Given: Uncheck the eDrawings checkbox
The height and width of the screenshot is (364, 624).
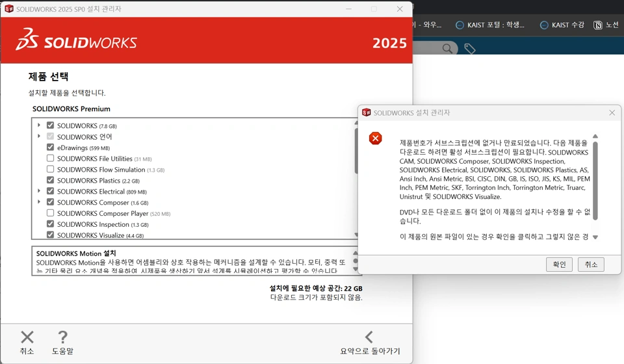Looking at the screenshot, I should (50, 147).
